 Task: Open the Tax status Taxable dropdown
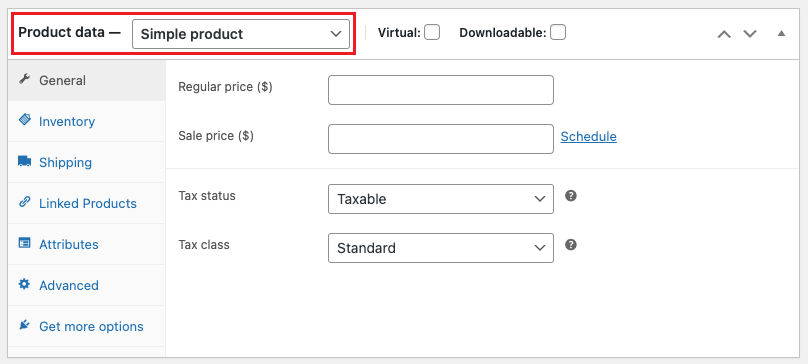coord(441,199)
